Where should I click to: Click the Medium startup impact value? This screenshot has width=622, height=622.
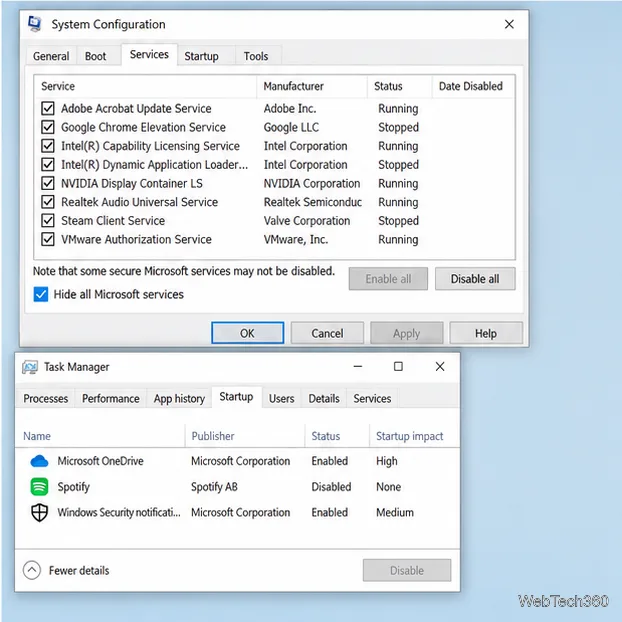pyautogui.click(x=395, y=513)
